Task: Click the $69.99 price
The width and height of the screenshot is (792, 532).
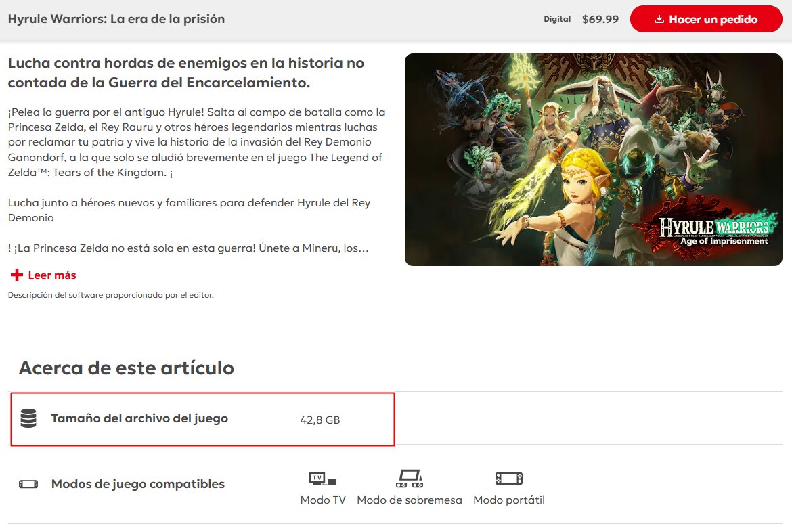Action: point(600,19)
